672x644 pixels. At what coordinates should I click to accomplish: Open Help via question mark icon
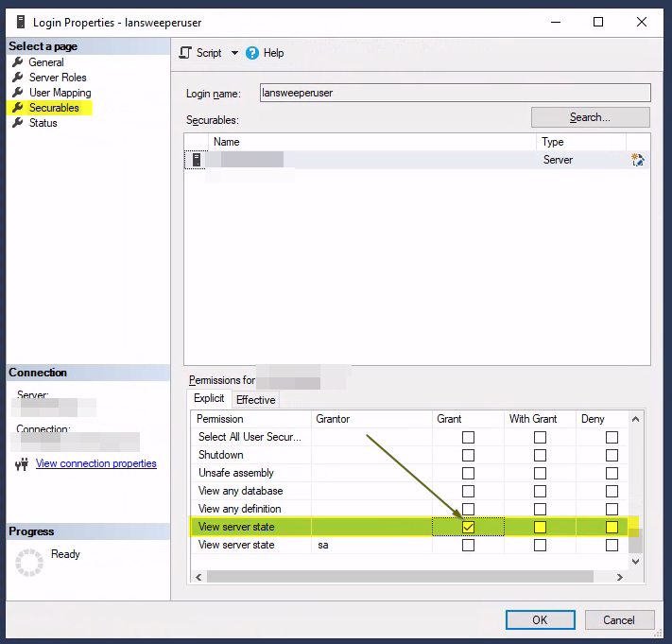252,53
